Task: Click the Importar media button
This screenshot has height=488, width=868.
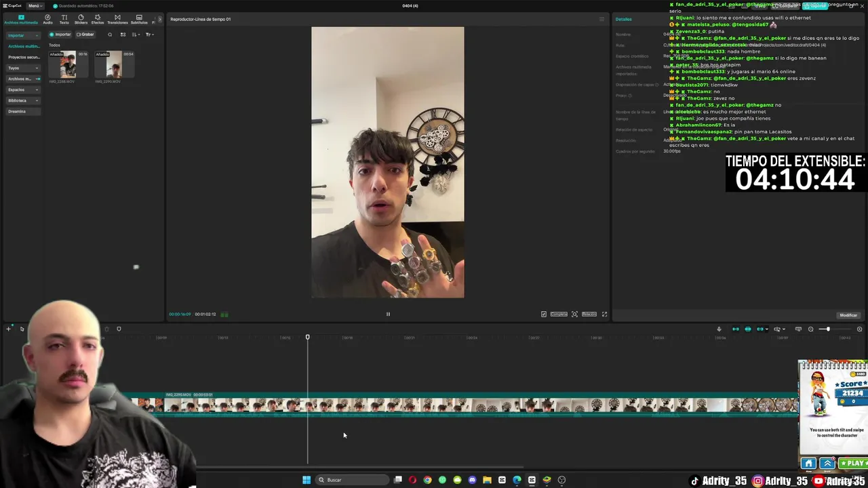Action: (x=60, y=35)
